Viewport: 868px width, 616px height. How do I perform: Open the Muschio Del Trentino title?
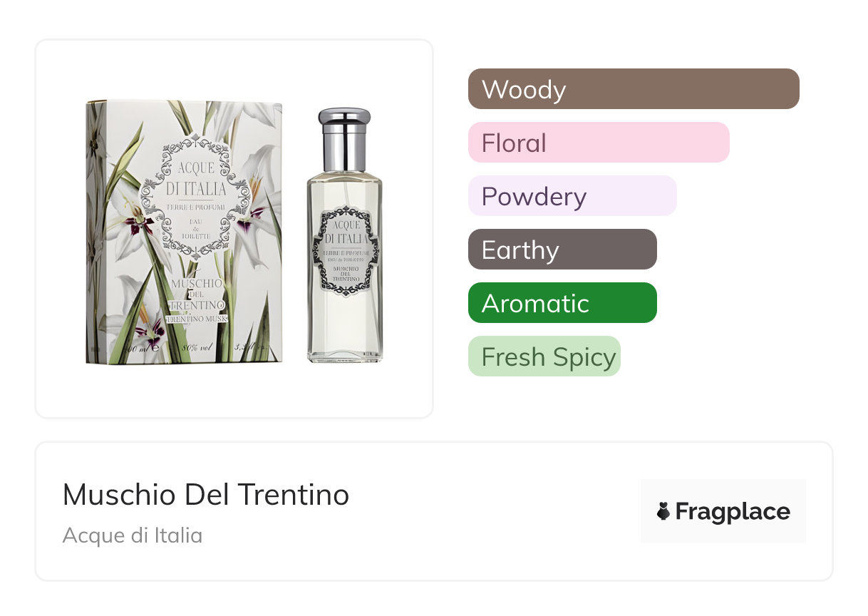pos(206,495)
